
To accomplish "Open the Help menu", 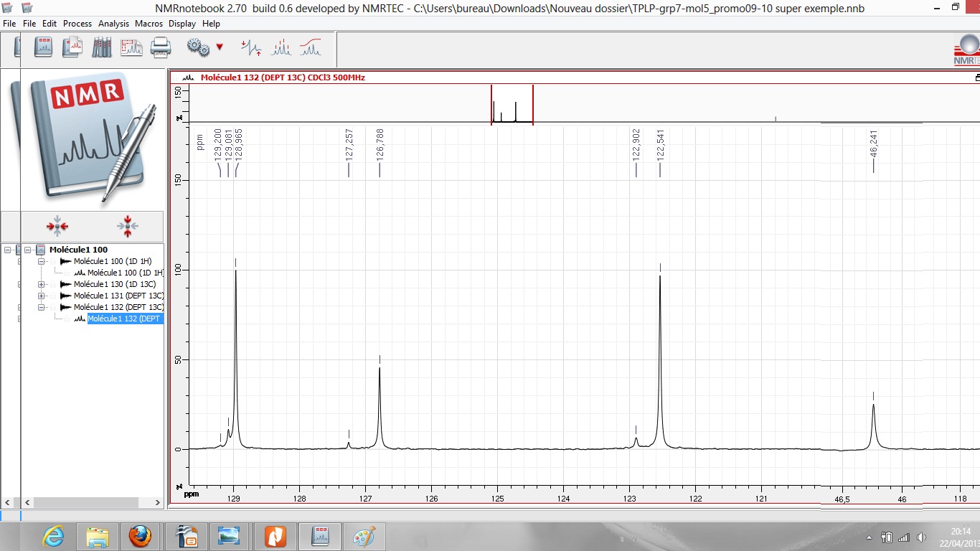I will click(x=211, y=24).
